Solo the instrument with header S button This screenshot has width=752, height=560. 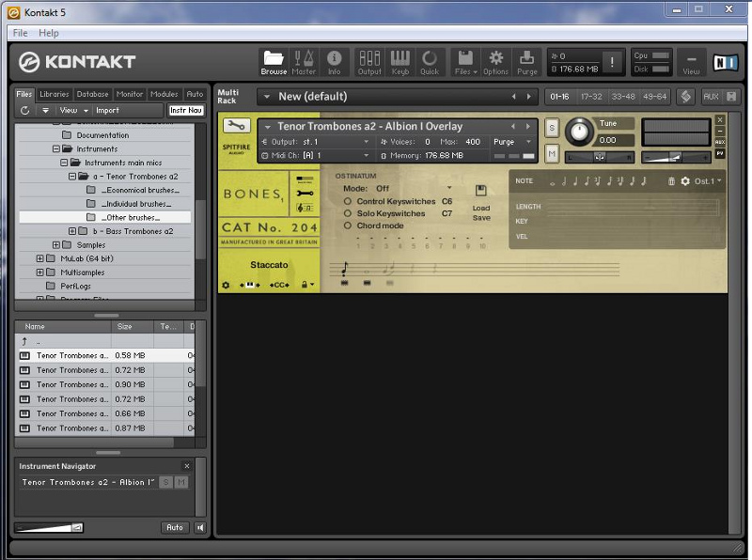552,128
